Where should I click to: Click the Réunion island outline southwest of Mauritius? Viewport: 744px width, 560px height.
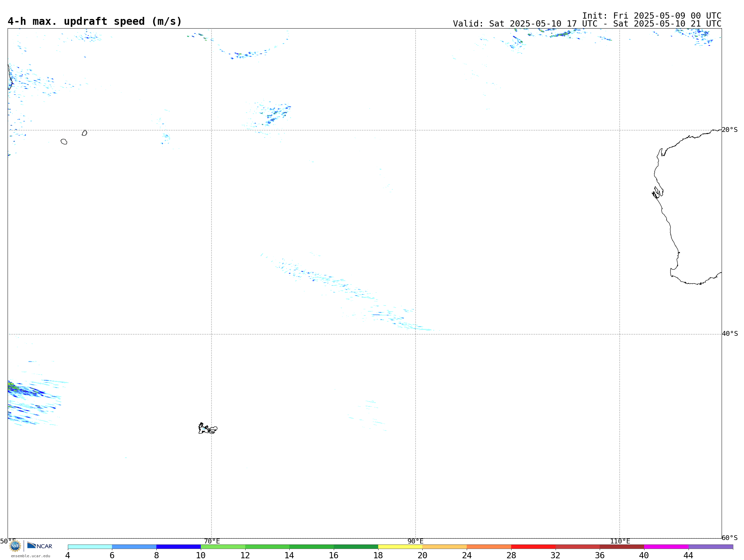(64, 142)
